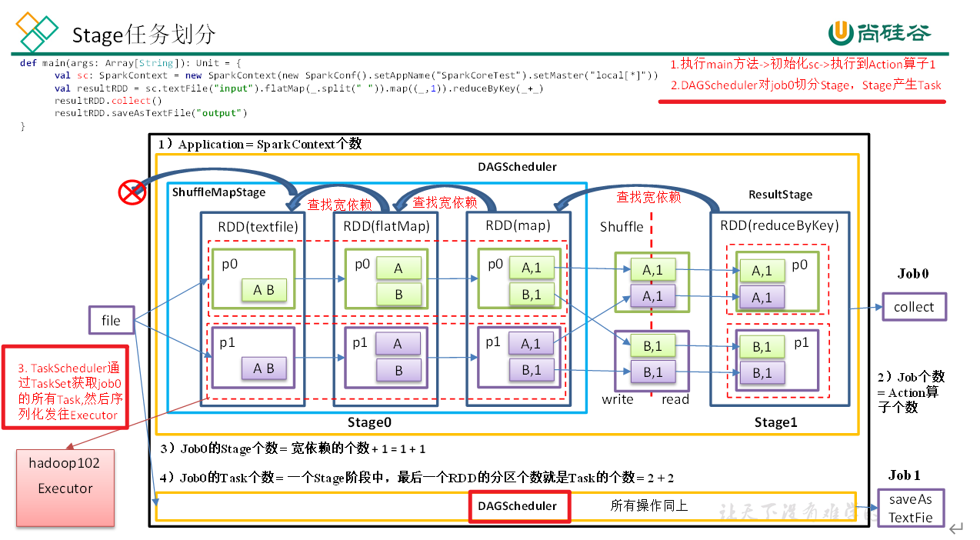Click the purple A B cell in textfile p1

click(x=264, y=368)
